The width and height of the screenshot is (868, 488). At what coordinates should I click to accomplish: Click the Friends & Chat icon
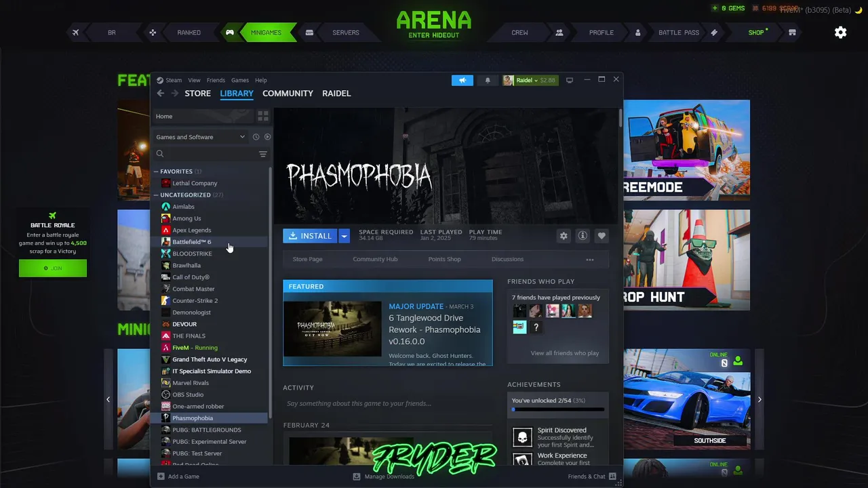pos(612,476)
